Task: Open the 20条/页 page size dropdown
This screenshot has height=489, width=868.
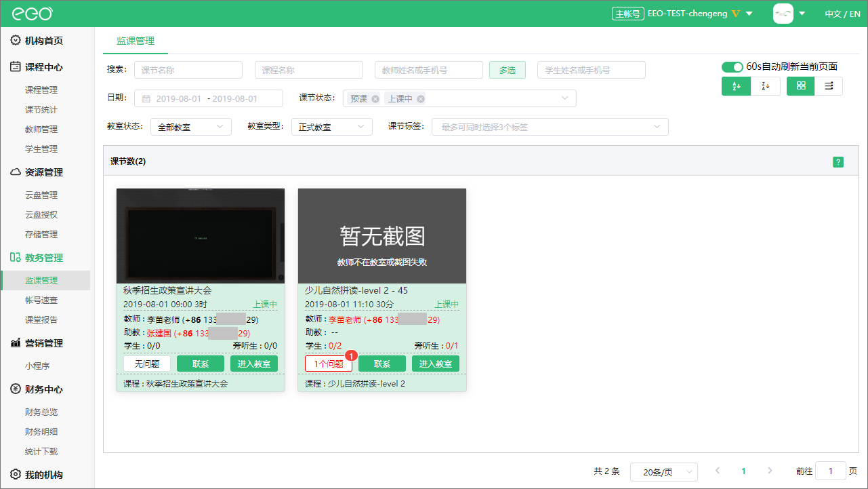Action: coord(664,471)
